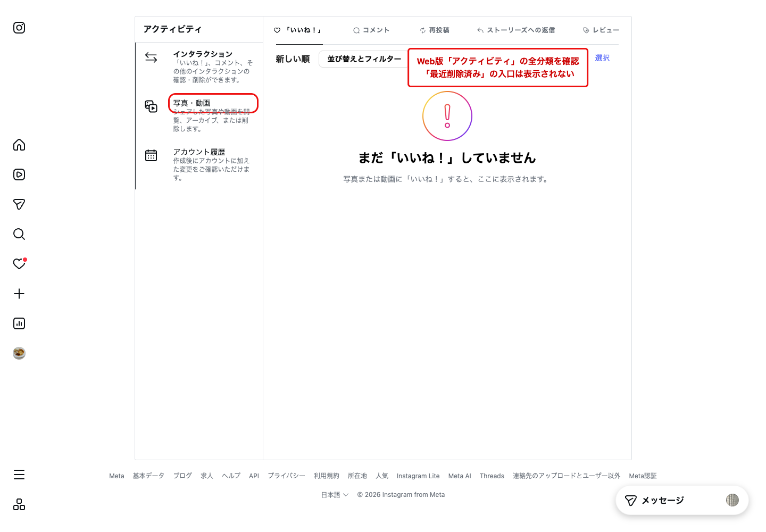Switch to レビュー tab

[601, 30]
